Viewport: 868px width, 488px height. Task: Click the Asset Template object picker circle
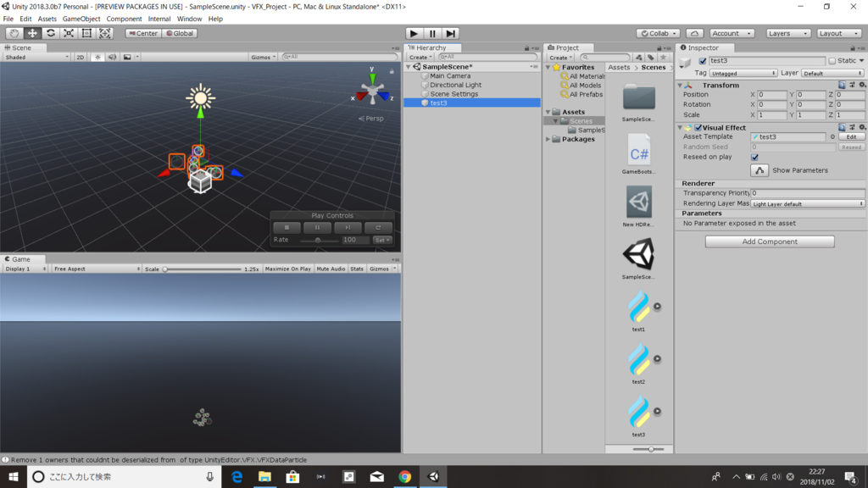click(x=832, y=136)
